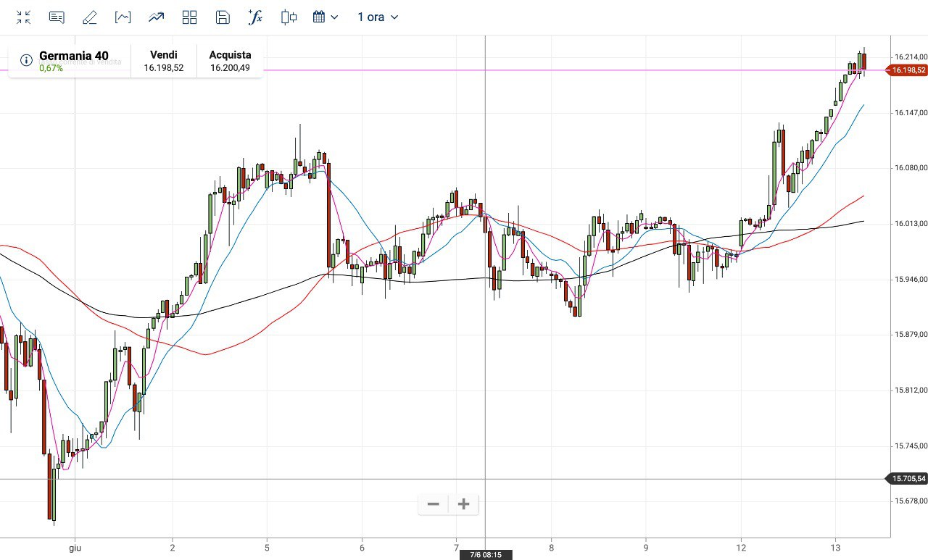Click the 15.745,00 price axis label
The image size is (928, 560).
911,446
